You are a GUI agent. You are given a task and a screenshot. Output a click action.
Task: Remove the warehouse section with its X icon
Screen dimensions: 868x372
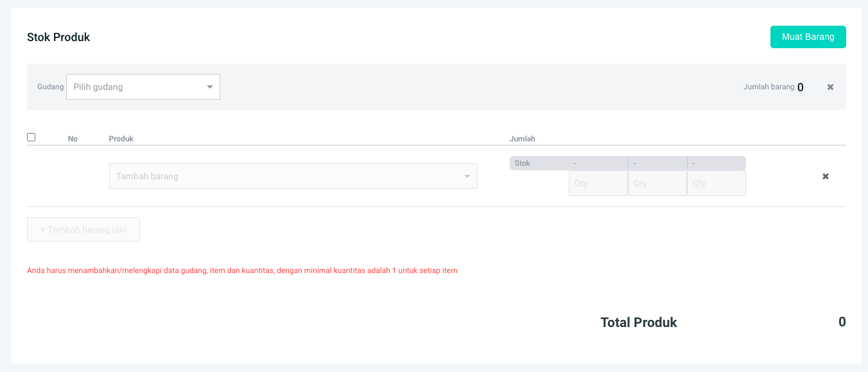point(830,87)
